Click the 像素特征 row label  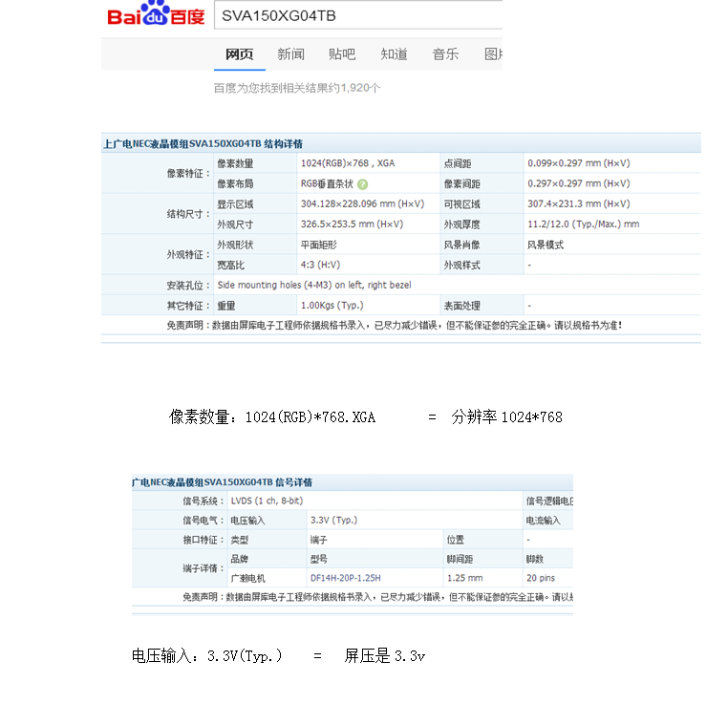pyautogui.click(x=188, y=174)
